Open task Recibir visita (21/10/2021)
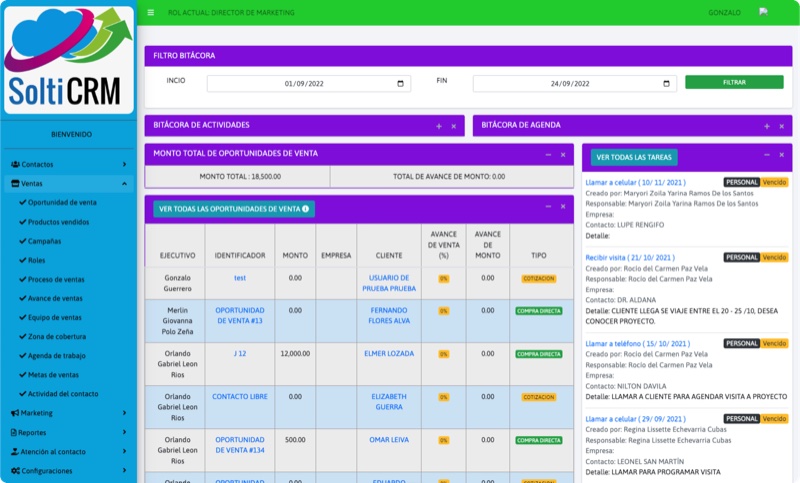 [x=630, y=258]
